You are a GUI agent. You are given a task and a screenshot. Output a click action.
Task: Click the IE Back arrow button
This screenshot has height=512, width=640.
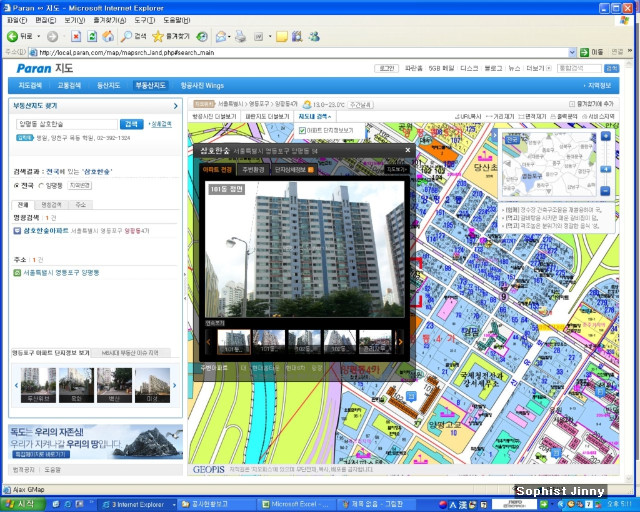click(13, 37)
